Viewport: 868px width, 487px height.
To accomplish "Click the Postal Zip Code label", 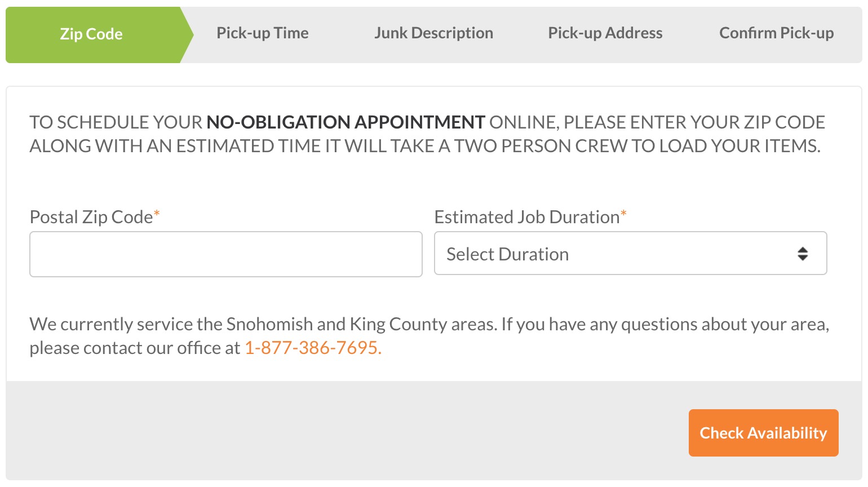I will pos(91,217).
